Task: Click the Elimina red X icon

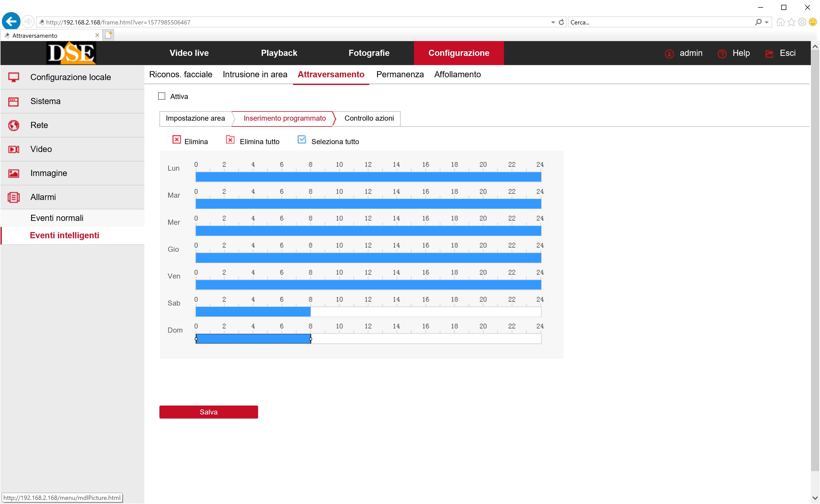Action: pyautogui.click(x=176, y=140)
